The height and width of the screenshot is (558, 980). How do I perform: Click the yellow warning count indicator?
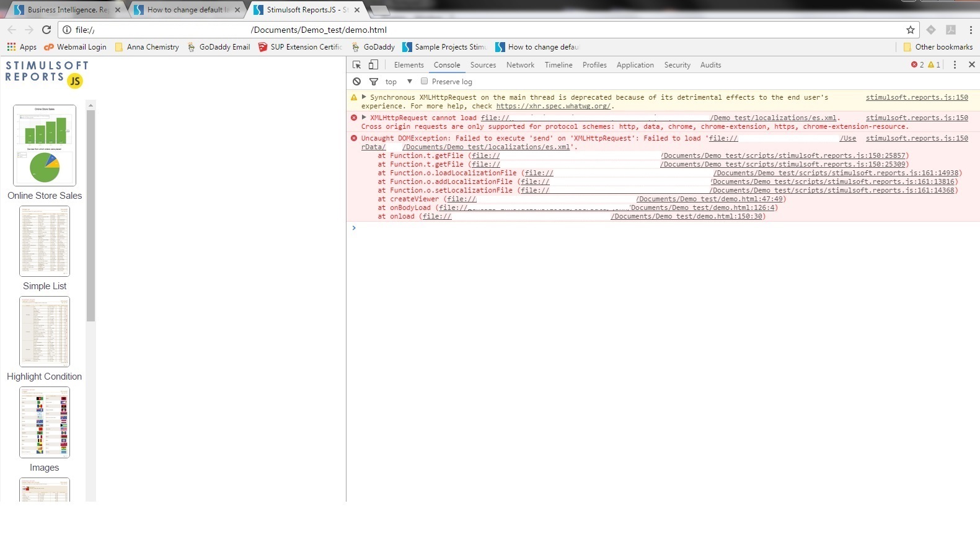(x=934, y=64)
